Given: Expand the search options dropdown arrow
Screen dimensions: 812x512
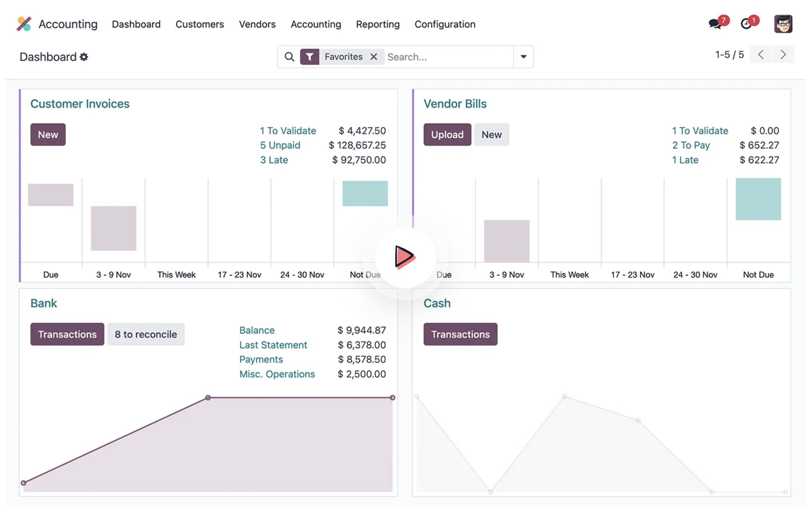Looking at the screenshot, I should coord(523,57).
